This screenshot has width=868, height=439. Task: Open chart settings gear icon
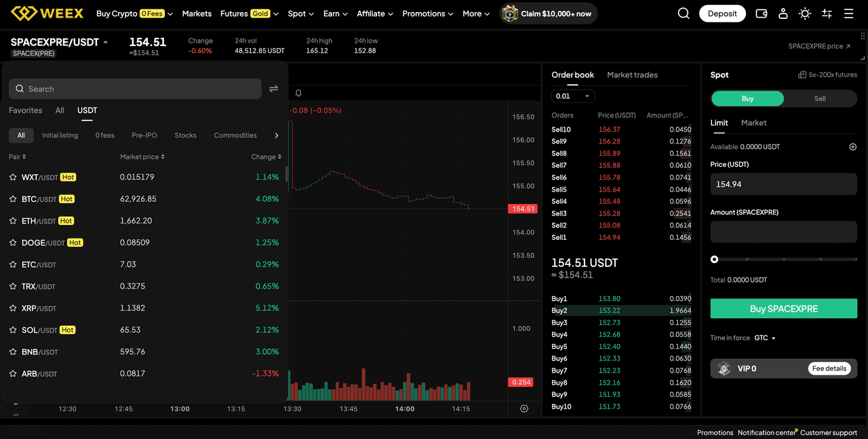click(x=524, y=409)
